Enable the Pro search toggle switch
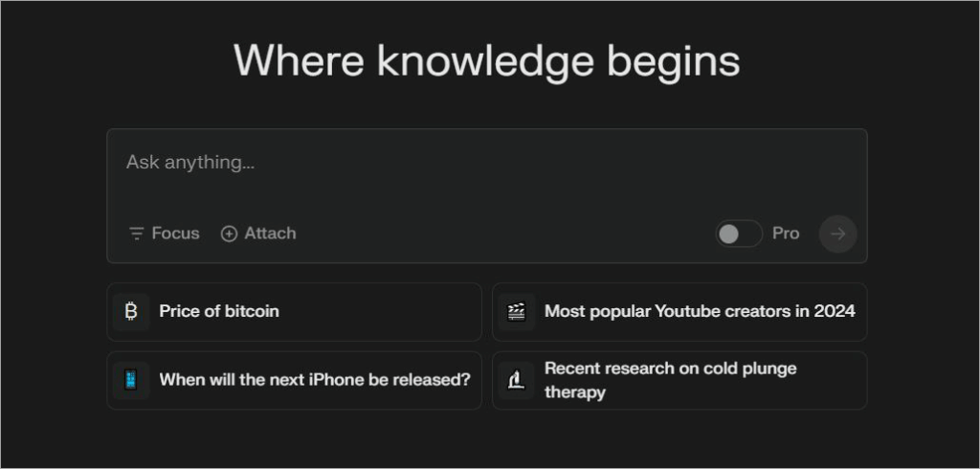This screenshot has height=469, width=980. point(738,234)
